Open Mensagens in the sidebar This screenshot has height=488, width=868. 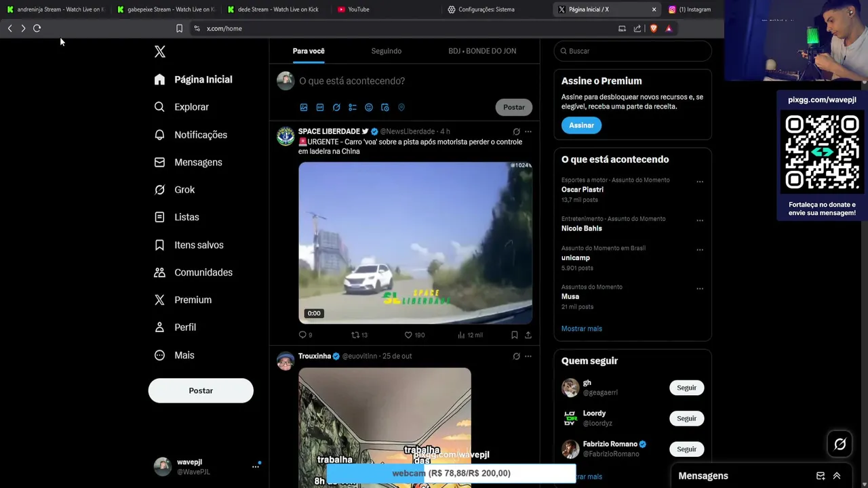188,162
